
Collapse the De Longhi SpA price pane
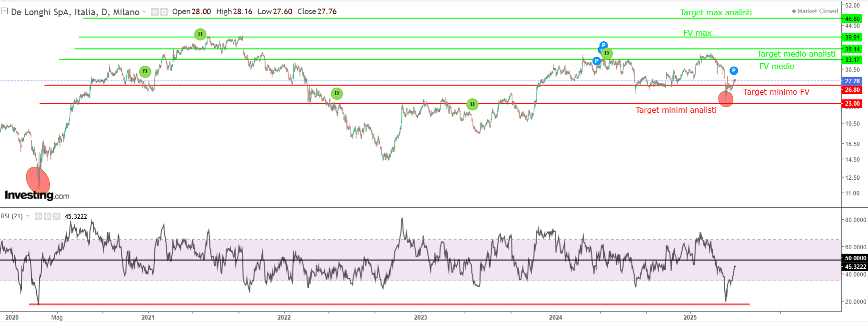(x=4, y=11)
